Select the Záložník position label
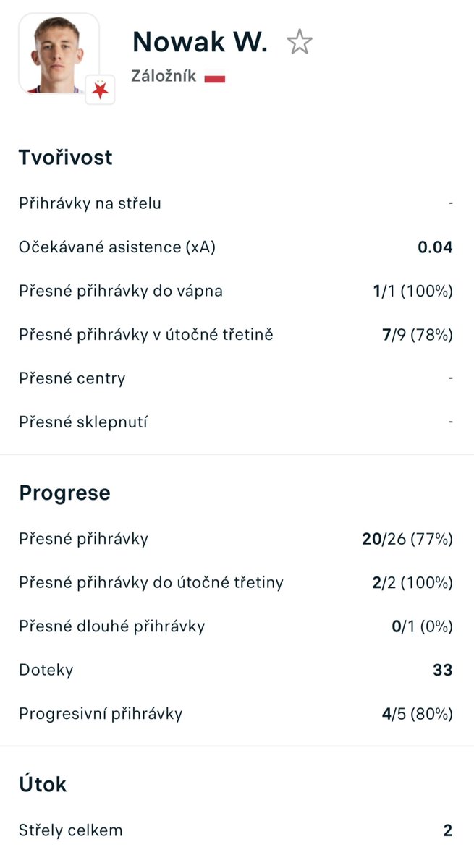474x868 pixels. (x=164, y=76)
